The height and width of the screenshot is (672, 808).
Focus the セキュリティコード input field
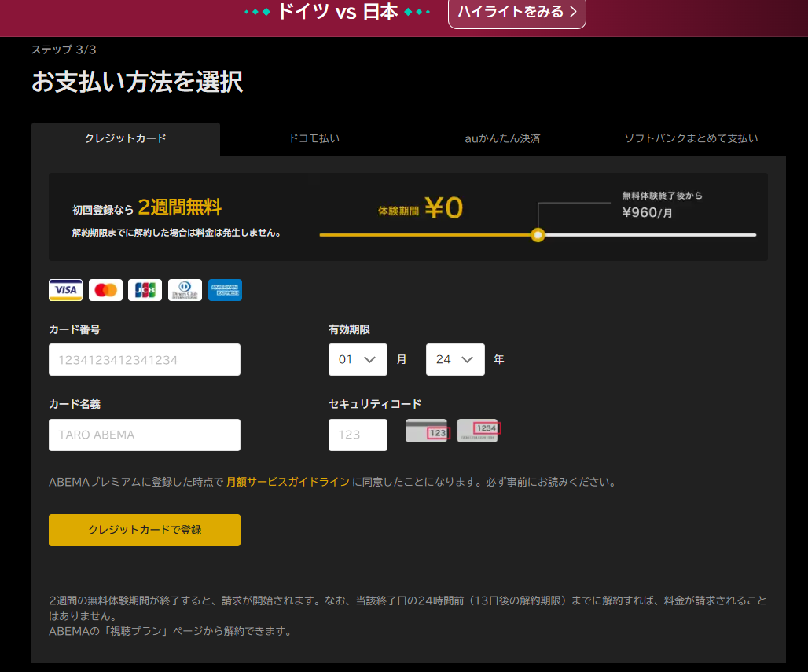click(x=358, y=435)
